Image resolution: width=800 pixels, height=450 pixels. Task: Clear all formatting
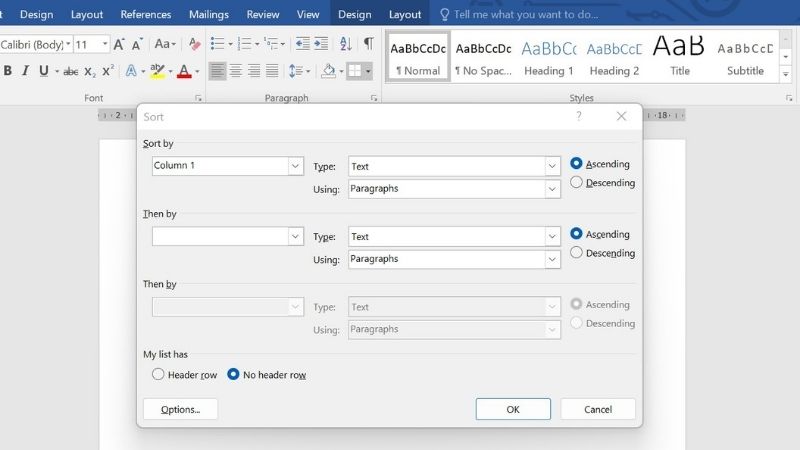tap(194, 44)
